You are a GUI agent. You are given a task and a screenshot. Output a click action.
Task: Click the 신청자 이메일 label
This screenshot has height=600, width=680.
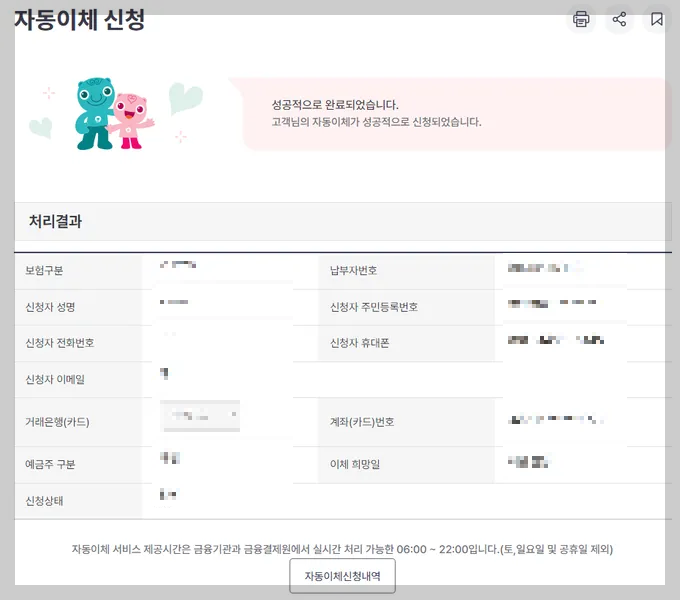(55, 379)
